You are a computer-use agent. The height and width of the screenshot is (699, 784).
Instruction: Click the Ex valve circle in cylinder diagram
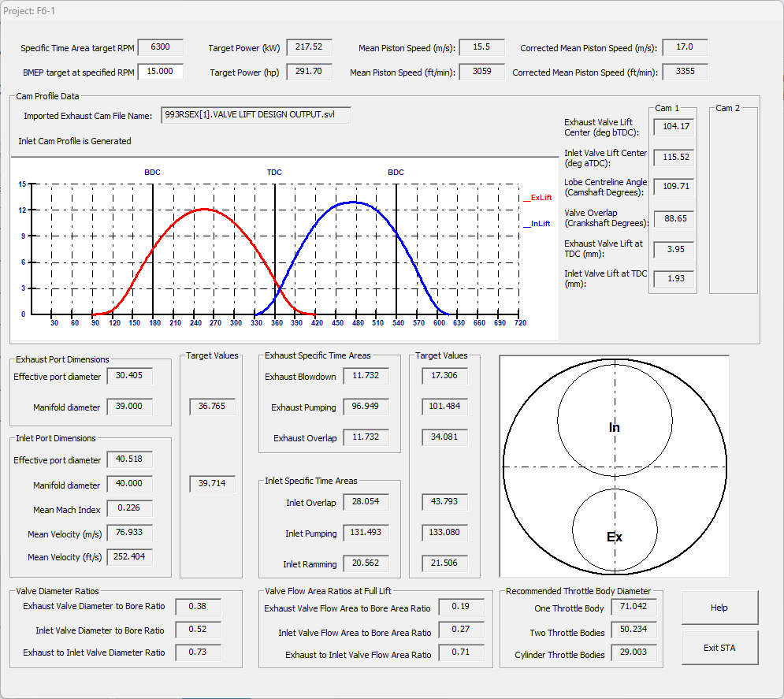615,530
